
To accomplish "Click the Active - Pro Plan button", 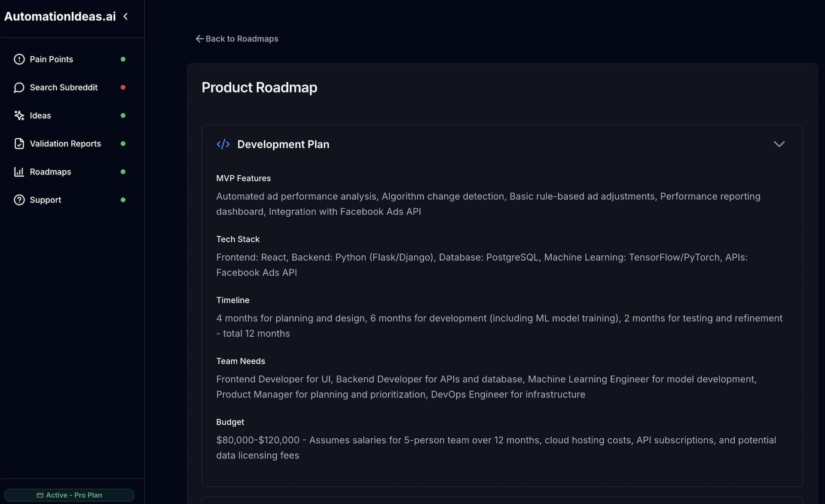I will (70, 495).
